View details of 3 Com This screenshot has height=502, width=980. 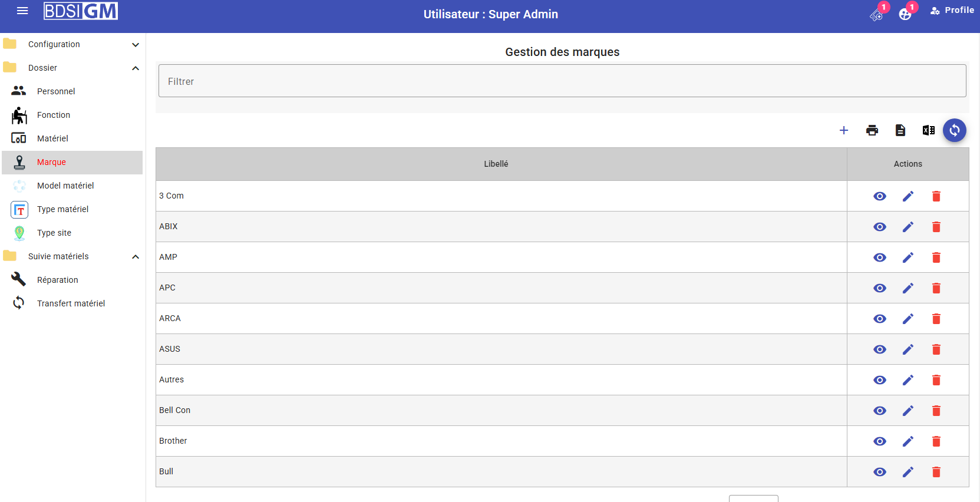pyautogui.click(x=880, y=196)
